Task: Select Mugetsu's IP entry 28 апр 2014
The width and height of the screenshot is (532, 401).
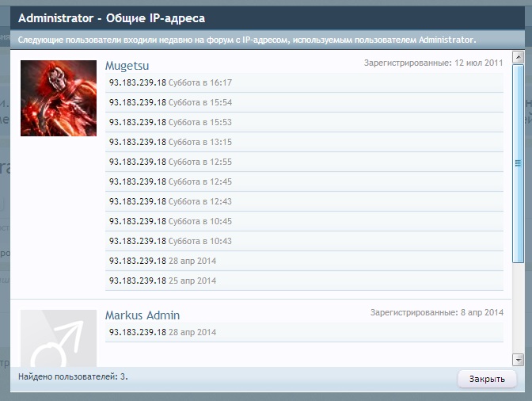Action: point(304,261)
